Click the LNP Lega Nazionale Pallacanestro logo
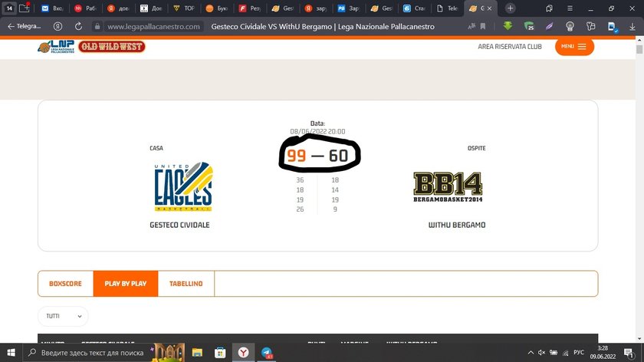 tap(56, 47)
